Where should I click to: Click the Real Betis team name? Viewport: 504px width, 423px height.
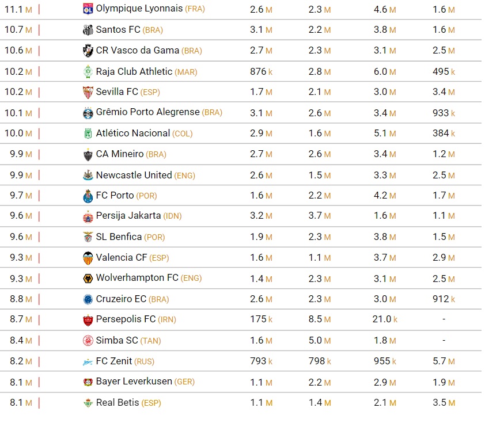click(x=118, y=402)
